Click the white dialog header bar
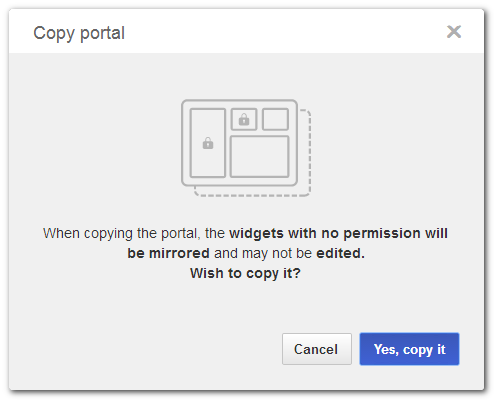Screen dimensions: 494x400 tap(246, 31)
